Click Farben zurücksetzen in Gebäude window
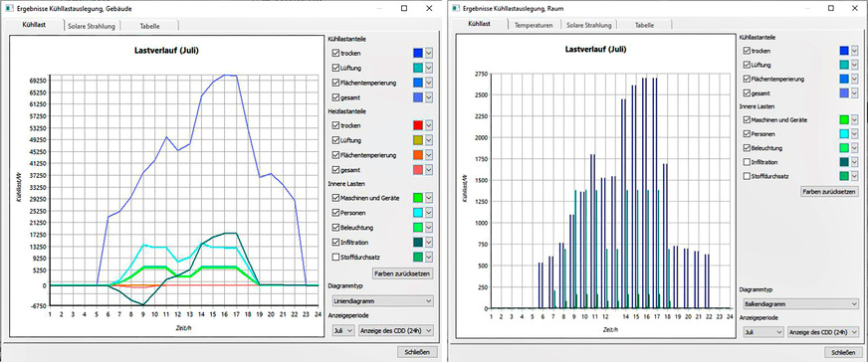The width and height of the screenshot is (868, 362). click(402, 273)
